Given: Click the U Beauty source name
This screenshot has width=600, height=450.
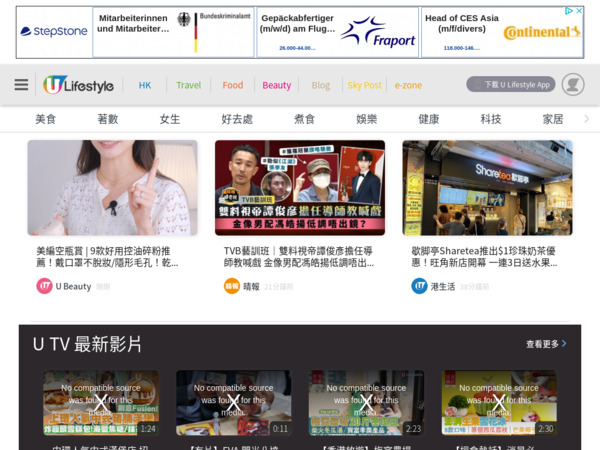Looking at the screenshot, I should point(73,286).
